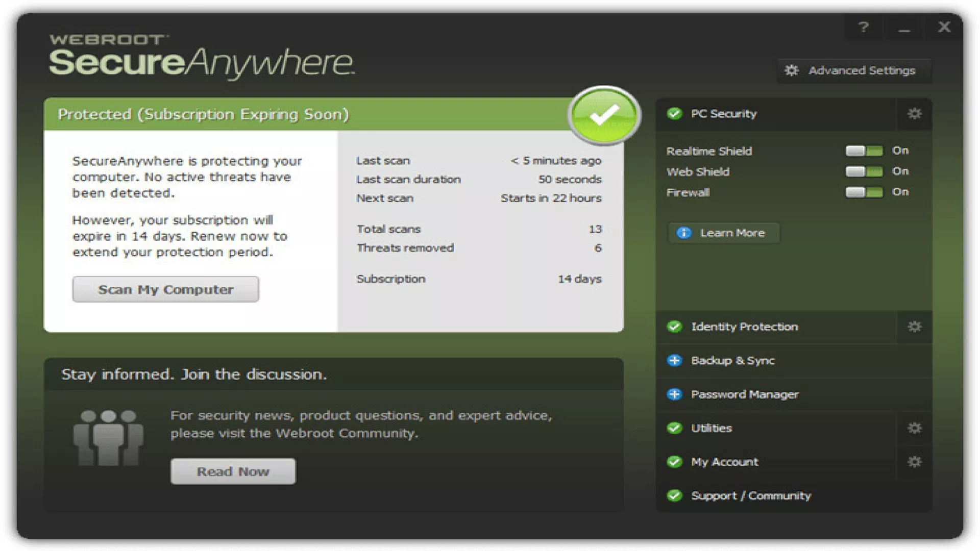Click My Account gear icon
This screenshot has width=980, height=551.
[914, 462]
